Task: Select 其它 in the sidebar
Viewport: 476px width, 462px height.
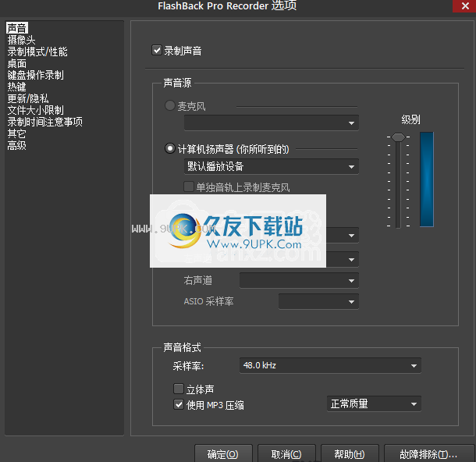Action: tap(16, 133)
